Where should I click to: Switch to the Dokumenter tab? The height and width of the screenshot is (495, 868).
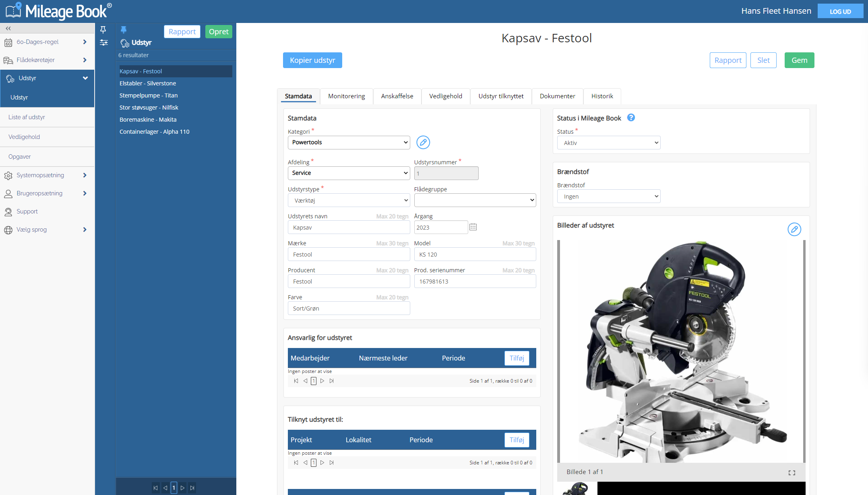[557, 96]
